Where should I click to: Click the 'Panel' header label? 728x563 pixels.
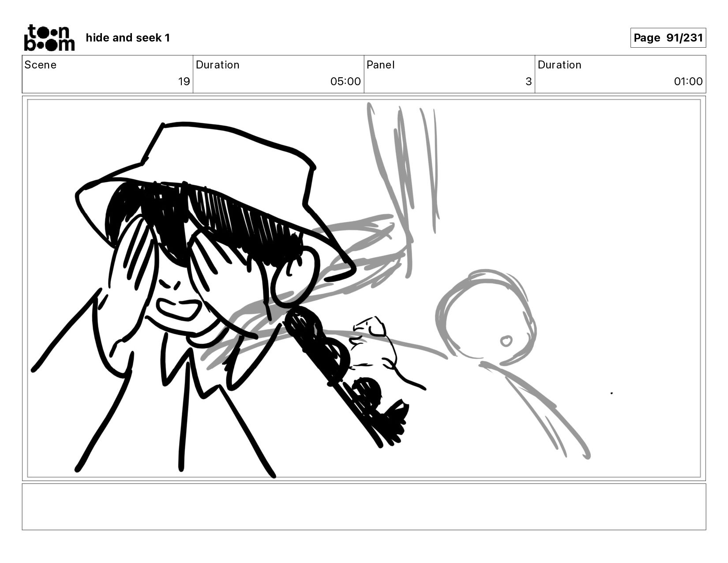[380, 65]
